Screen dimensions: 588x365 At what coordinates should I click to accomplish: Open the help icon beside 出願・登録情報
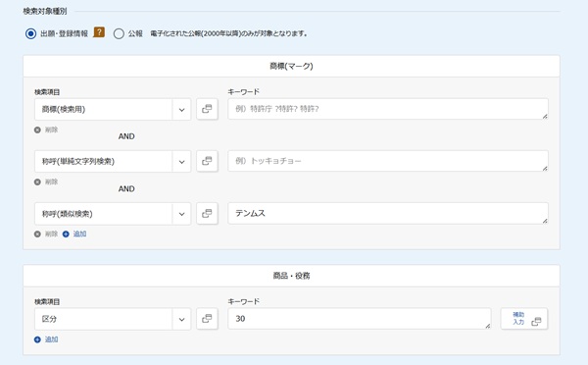(99, 32)
